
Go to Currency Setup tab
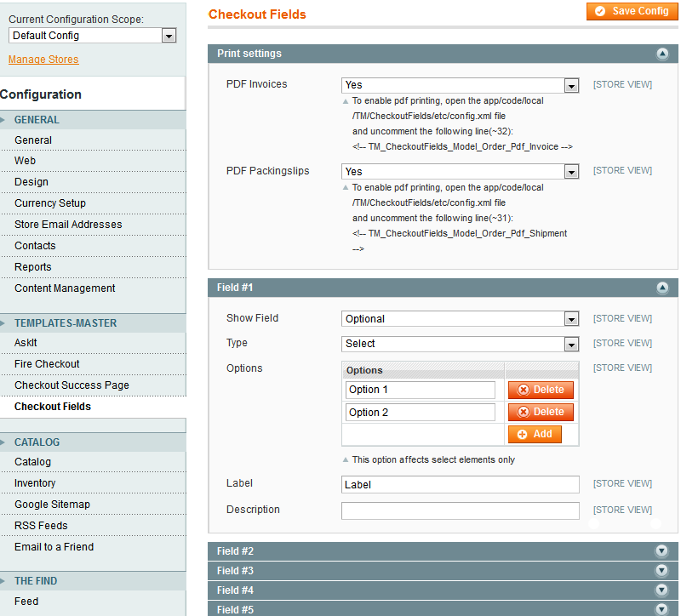[x=50, y=203]
